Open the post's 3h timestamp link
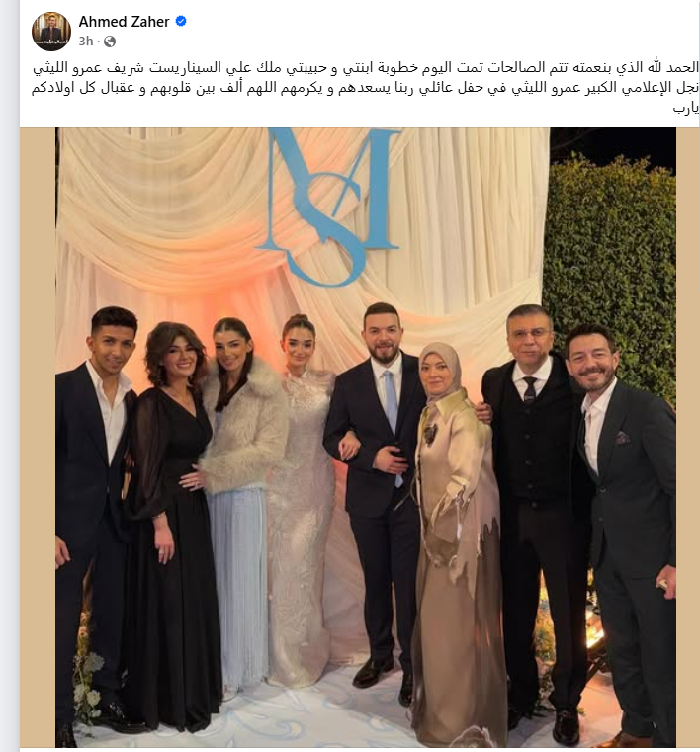Image resolution: width=700 pixels, height=752 pixels. (x=85, y=42)
